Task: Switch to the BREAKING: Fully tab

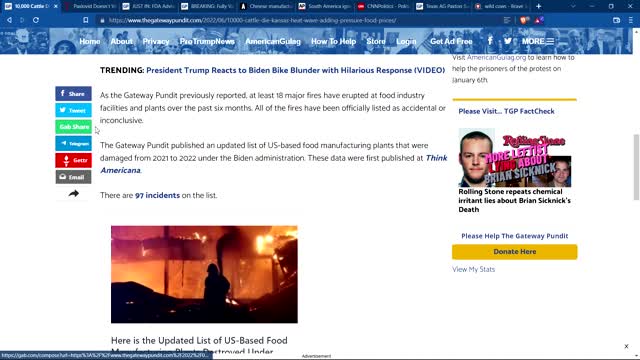Action: tap(207, 6)
